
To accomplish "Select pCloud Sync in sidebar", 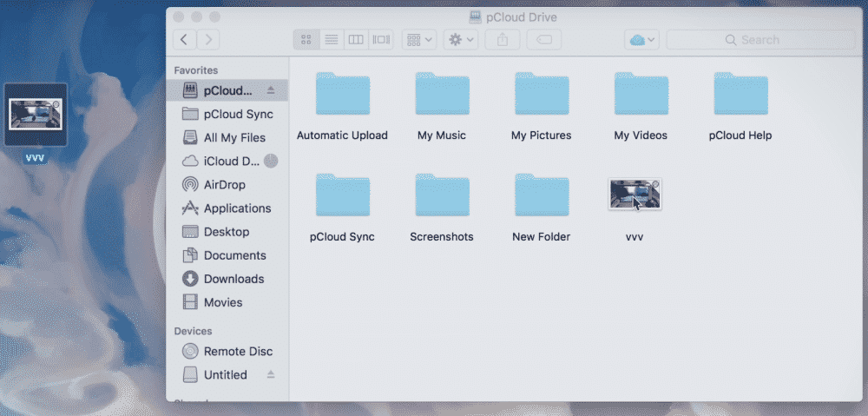I will (227, 114).
